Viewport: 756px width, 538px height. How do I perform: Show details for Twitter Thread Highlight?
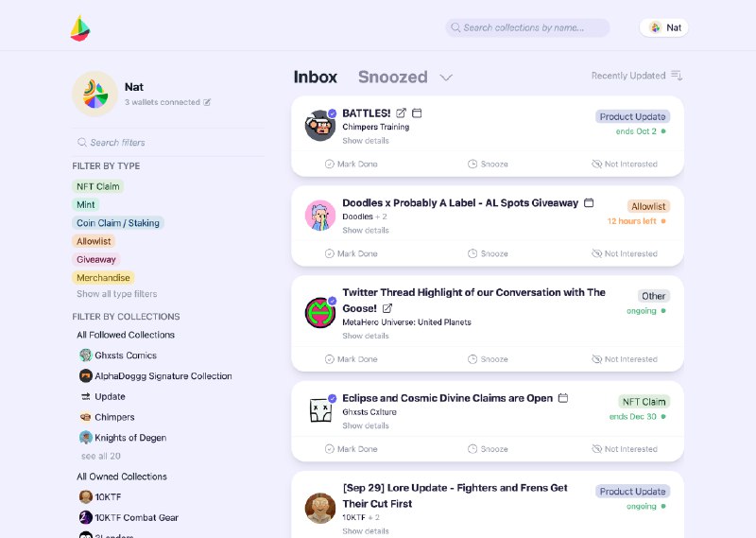[x=366, y=336]
